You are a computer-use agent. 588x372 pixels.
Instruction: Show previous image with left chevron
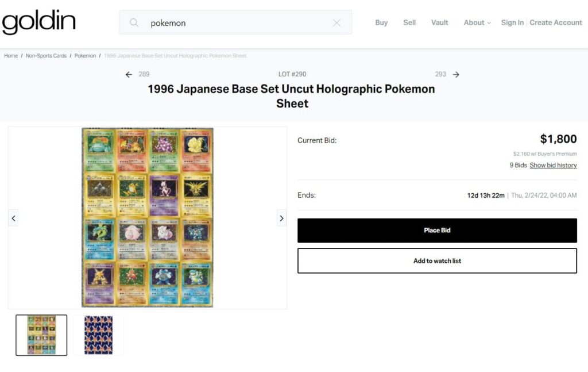pyautogui.click(x=14, y=218)
